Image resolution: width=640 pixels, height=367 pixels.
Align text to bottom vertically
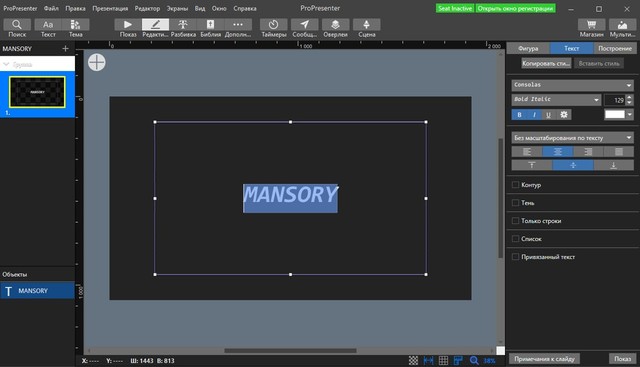[x=613, y=165]
